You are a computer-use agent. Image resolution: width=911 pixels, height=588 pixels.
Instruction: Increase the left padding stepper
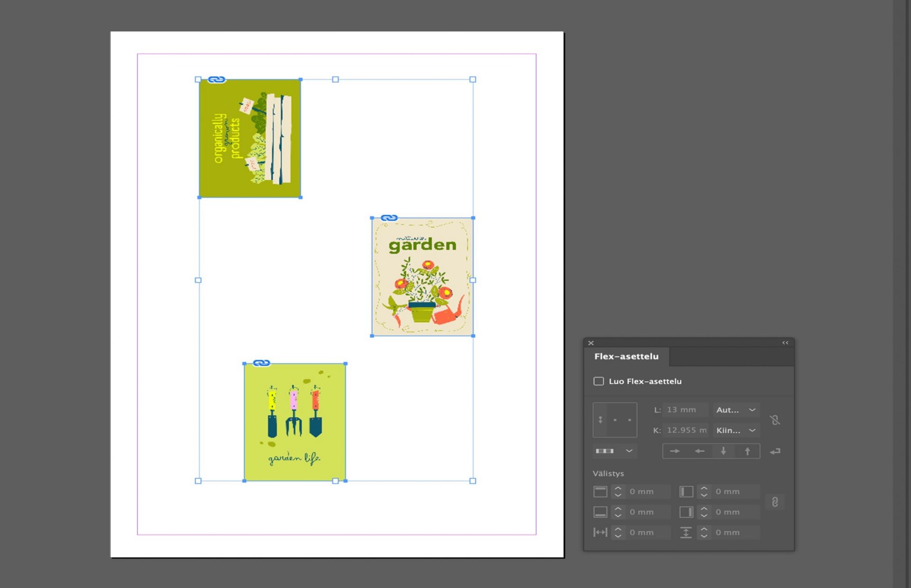704,488
